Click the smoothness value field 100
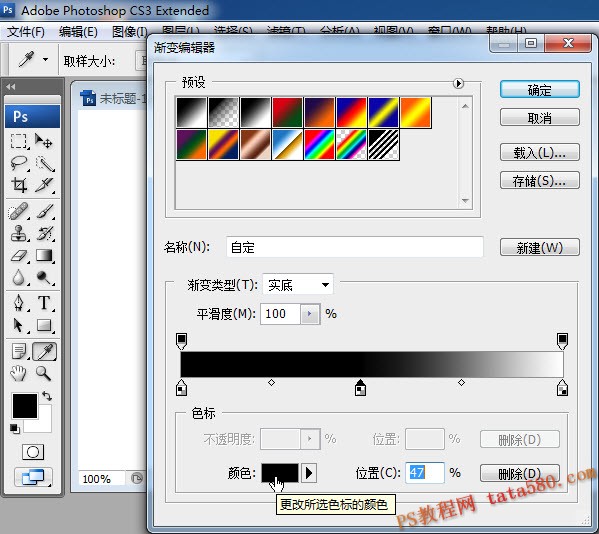This screenshot has height=534, width=599. point(280,314)
